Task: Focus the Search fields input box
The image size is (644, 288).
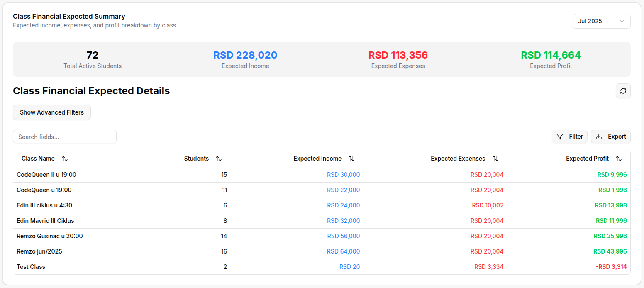Action: coord(65,137)
